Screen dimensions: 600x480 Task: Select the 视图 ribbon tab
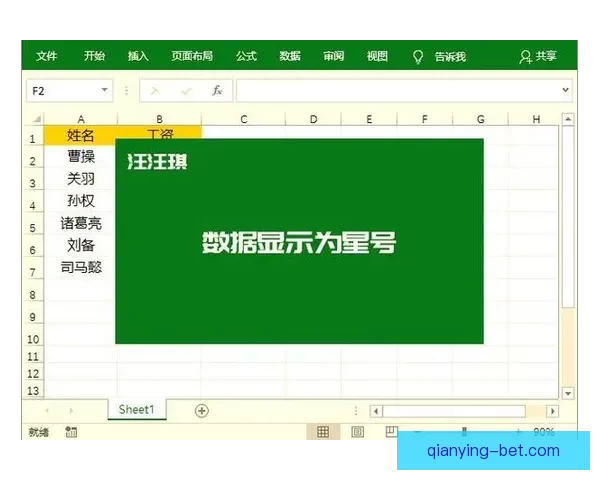click(377, 56)
